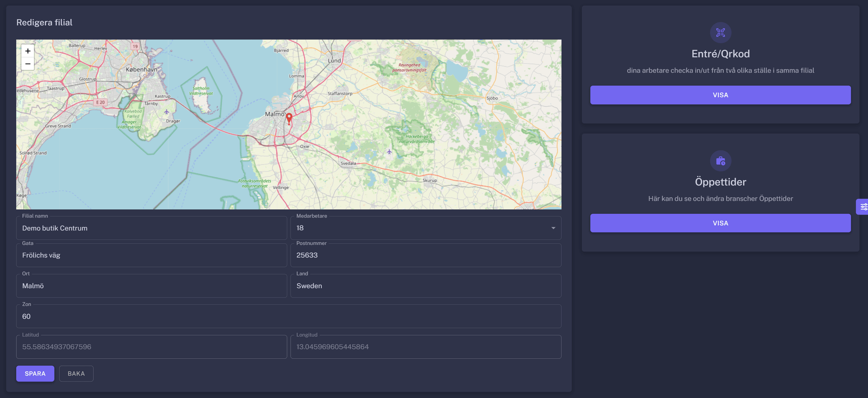
Task: Open the settings customizer side tab
Action: tap(863, 207)
